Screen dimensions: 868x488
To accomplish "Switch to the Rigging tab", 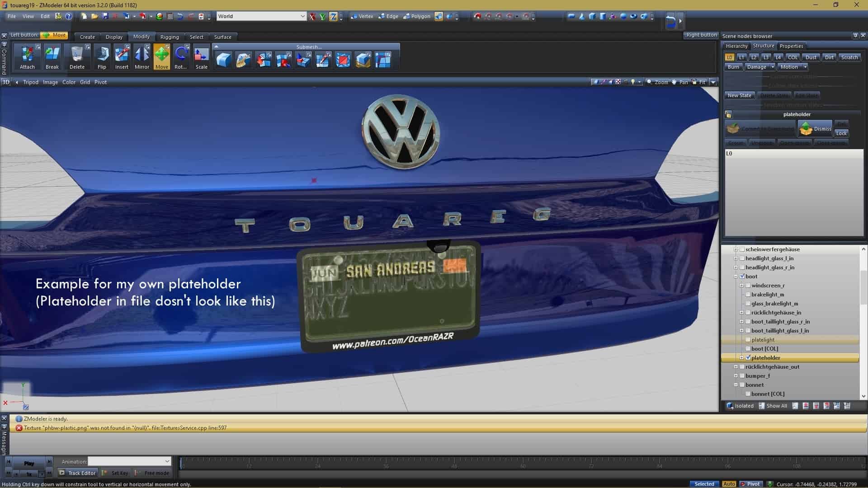I will (170, 37).
